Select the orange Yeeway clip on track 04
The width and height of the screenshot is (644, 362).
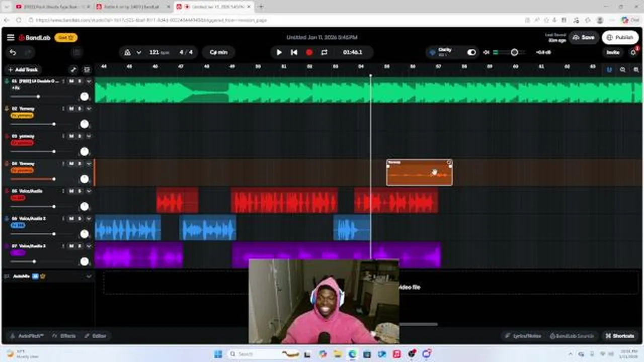419,173
